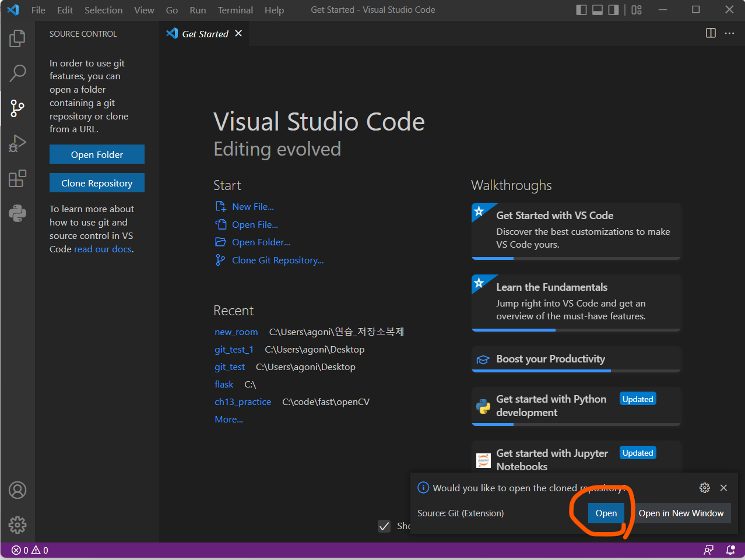Toggle the show welcome page checkbox

click(x=384, y=526)
